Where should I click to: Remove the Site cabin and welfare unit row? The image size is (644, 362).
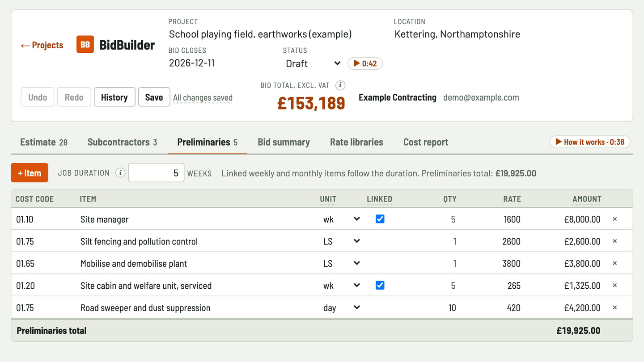coord(614,286)
